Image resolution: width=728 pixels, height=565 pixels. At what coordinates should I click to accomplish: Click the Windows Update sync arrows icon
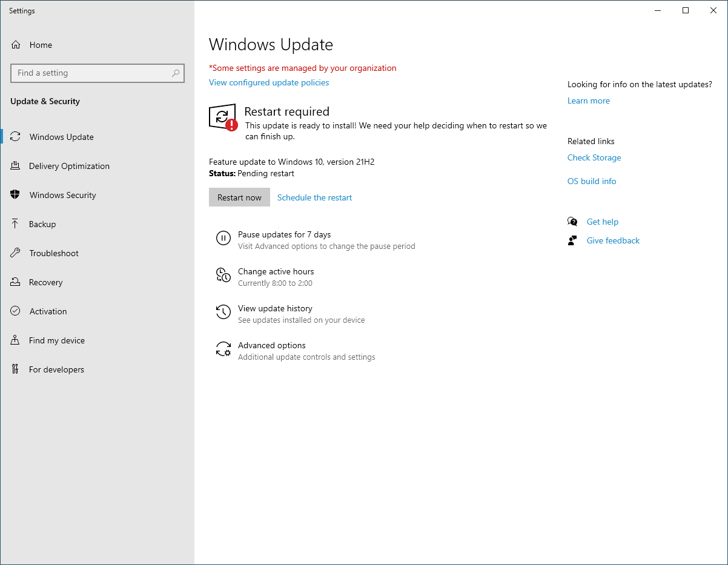coord(16,137)
